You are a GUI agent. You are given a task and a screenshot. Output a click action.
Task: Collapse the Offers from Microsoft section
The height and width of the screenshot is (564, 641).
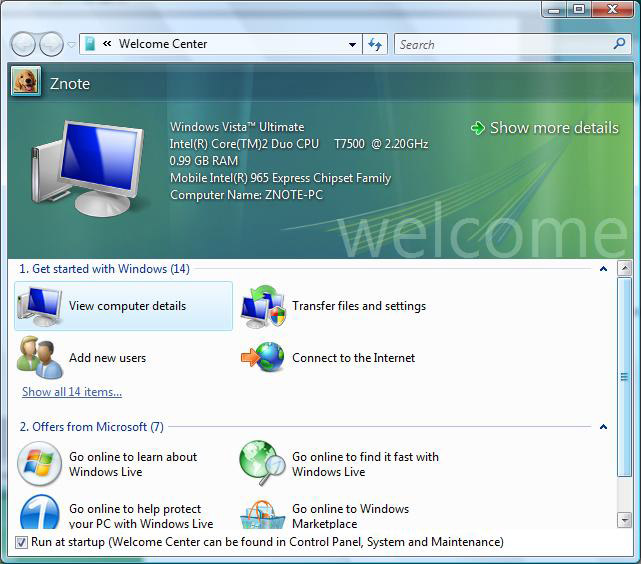coord(603,427)
